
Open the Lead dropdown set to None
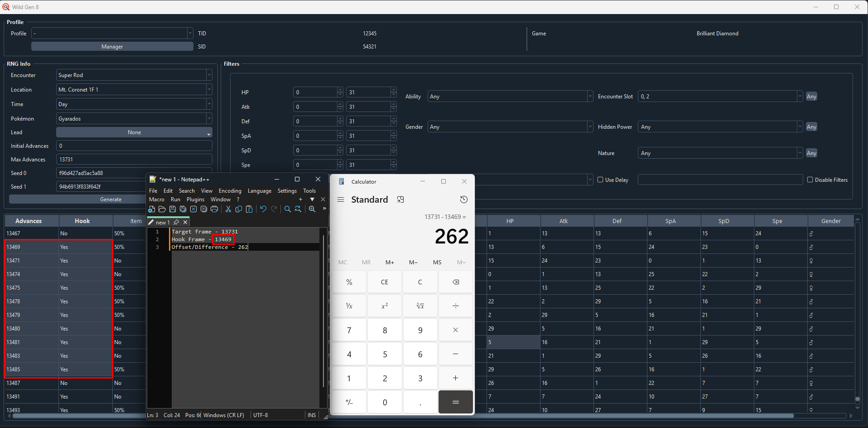pos(134,132)
